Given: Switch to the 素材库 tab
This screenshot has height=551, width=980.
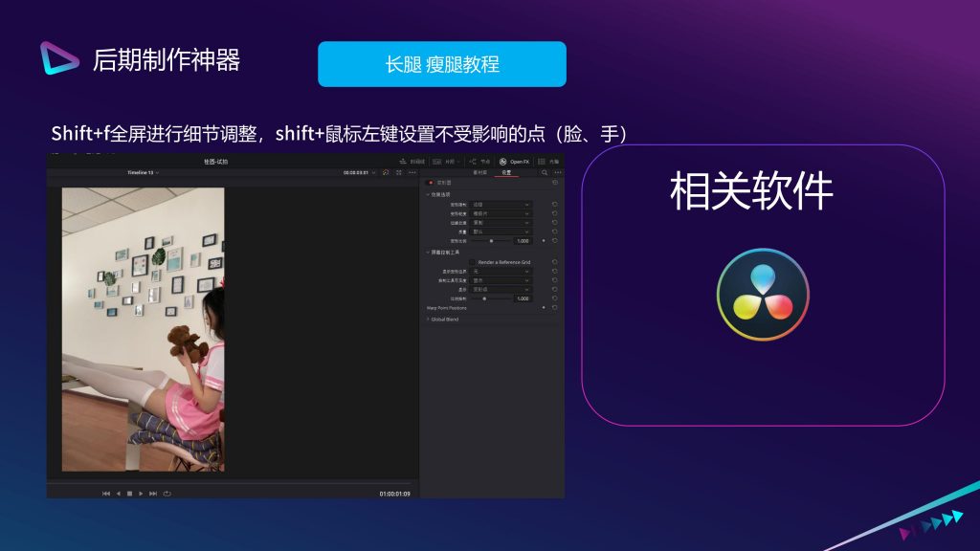Looking at the screenshot, I should click(x=479, y=172).
